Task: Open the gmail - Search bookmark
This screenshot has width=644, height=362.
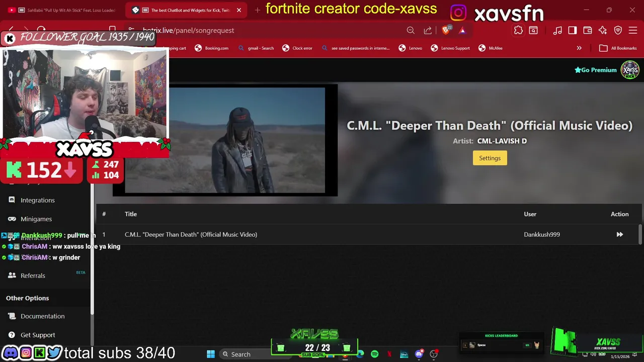Action: coord(256,48)
